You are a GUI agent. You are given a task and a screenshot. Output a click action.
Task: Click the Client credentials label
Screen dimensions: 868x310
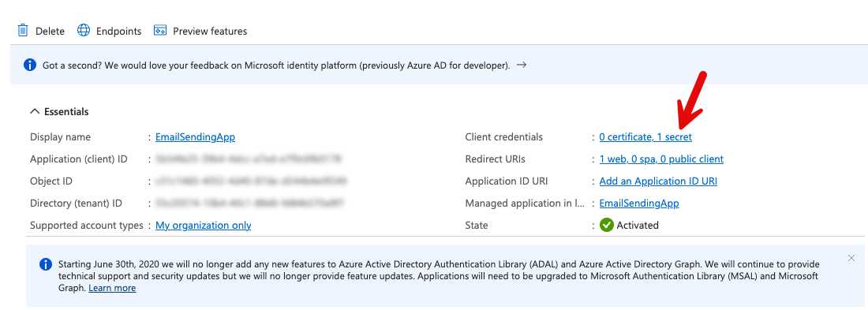coord(503,137)
